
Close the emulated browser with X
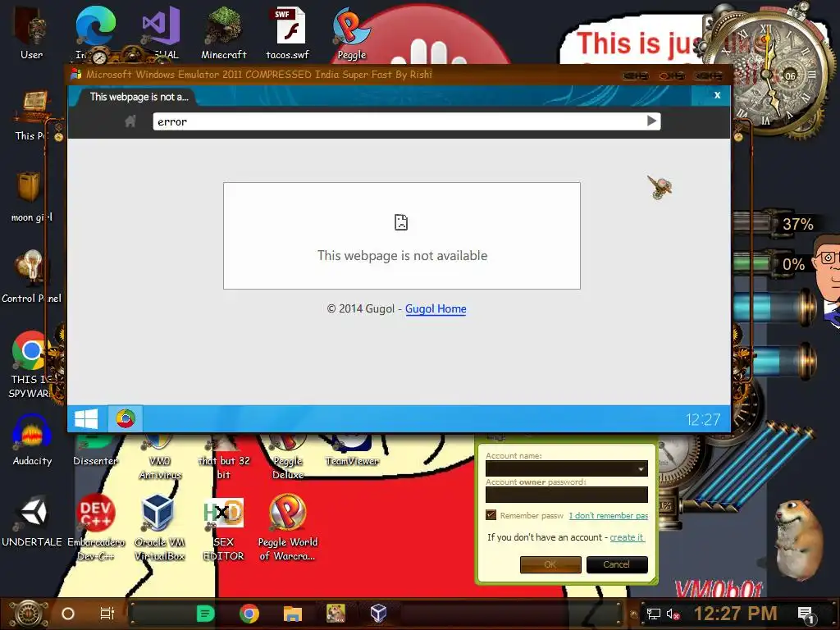click(717, 95)
